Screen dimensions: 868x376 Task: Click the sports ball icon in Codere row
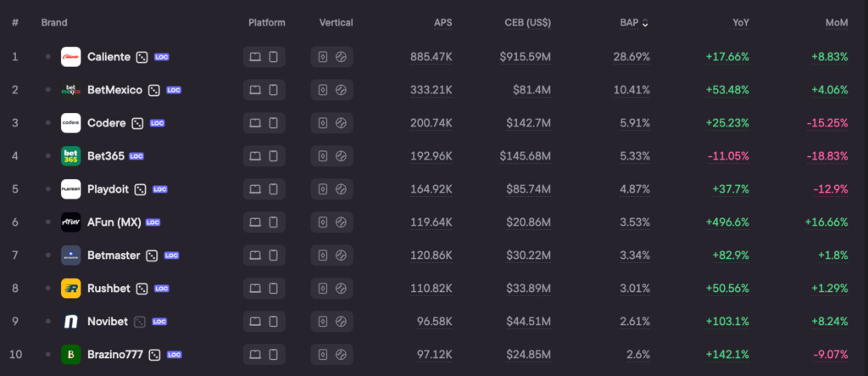[341, 123]
